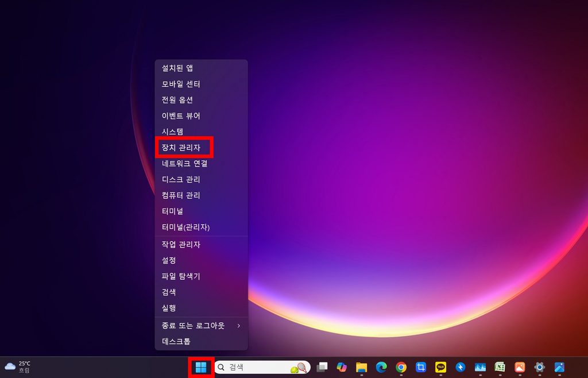The width and height of the screenshot is (588, 378).
Task: Select 실행 from the menu
Action: click(202, 308)
